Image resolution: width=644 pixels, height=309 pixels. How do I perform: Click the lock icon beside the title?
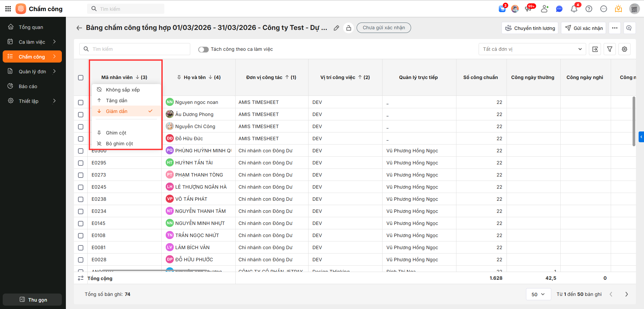349,28
